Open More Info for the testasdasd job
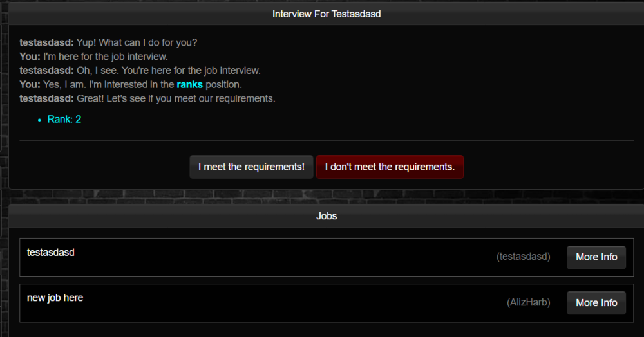The width and height of the screenshot is (644, 337). tap(596, 257)
